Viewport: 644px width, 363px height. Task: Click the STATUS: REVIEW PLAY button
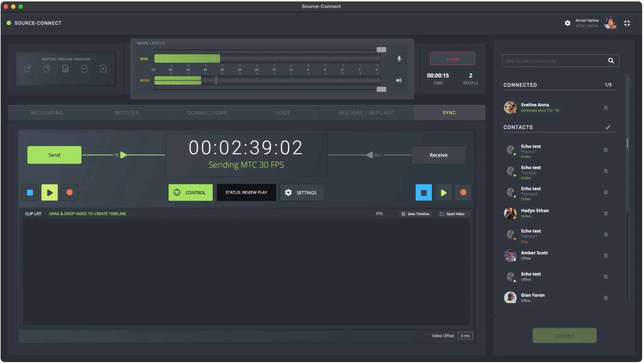point(246,192)
